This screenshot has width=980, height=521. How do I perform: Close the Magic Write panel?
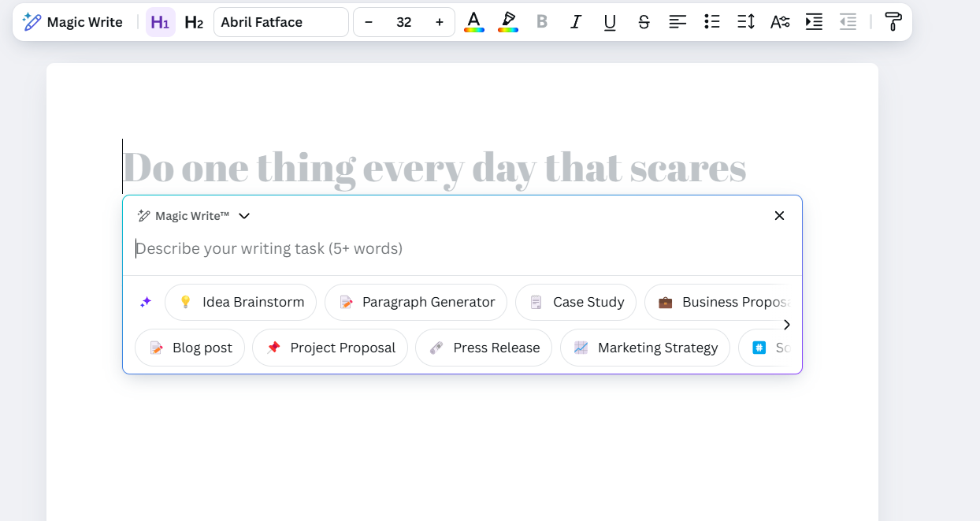779,216
